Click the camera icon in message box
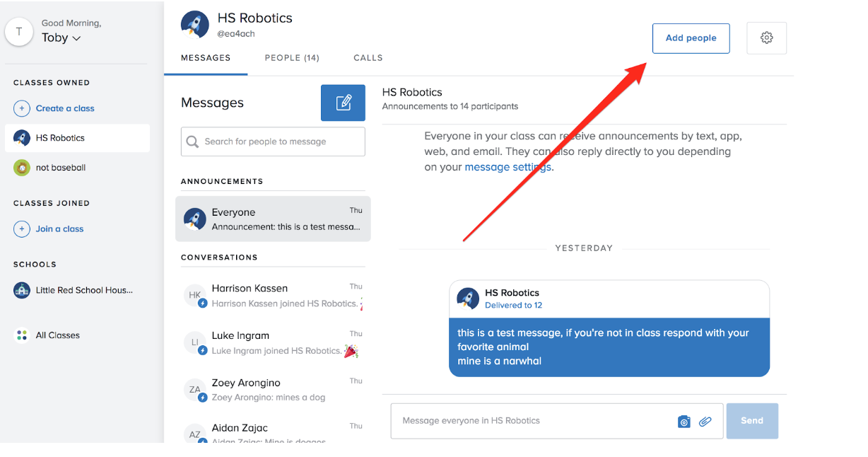The image size is (868, 457). pyautogui.click(x=684, y=422)
